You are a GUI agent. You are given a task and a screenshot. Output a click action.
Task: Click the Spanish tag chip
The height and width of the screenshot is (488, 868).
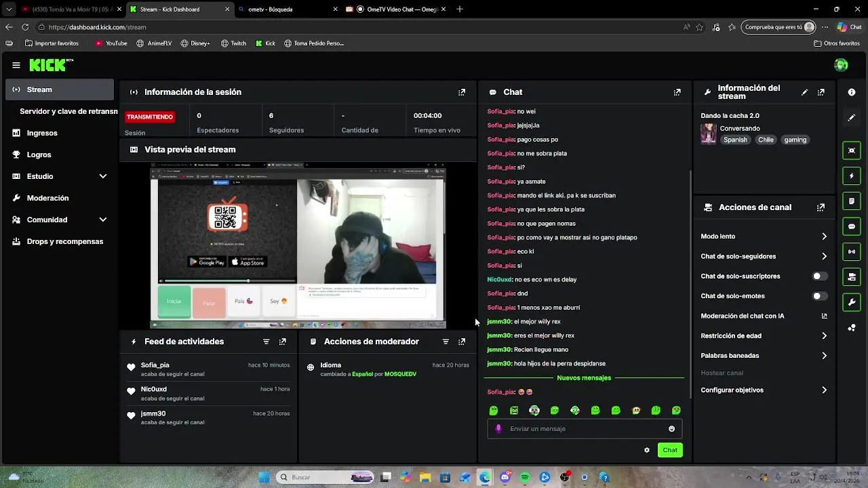click(x=735, y=140)
